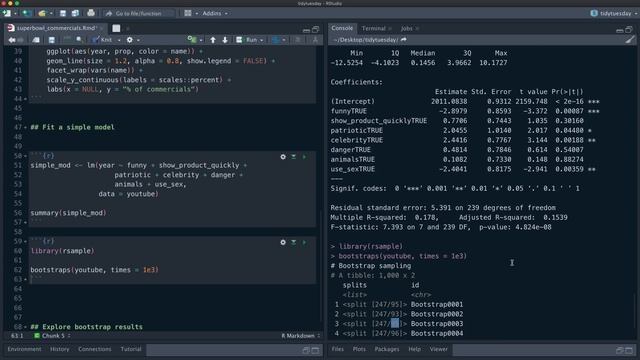Open the tidytuesday project menu
This screenshot has height=360, width=640.
(614, 13)
